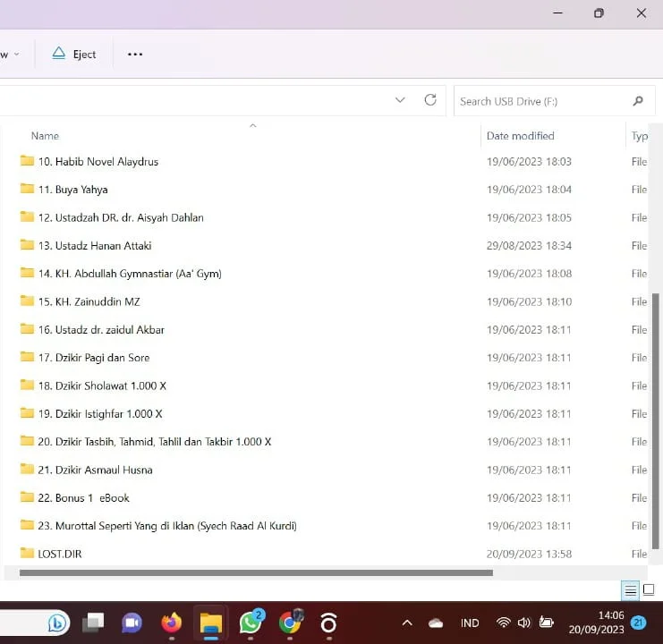Click date '29/08/2023 18:34' cell
The height and width of the screenshot is (644, 663).
pyautogui.click(x=529, y=245)
